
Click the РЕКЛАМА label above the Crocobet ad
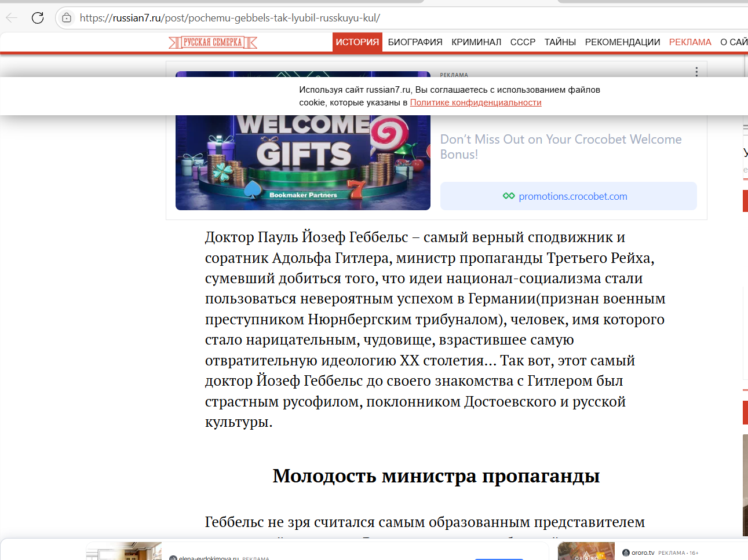tap(454, 75)
